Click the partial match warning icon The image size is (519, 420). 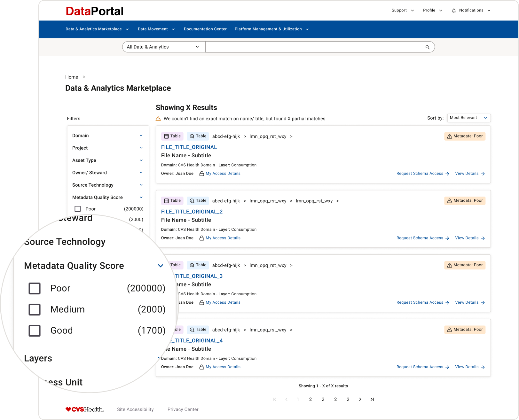pyautogui.click(x=158, y=119)
